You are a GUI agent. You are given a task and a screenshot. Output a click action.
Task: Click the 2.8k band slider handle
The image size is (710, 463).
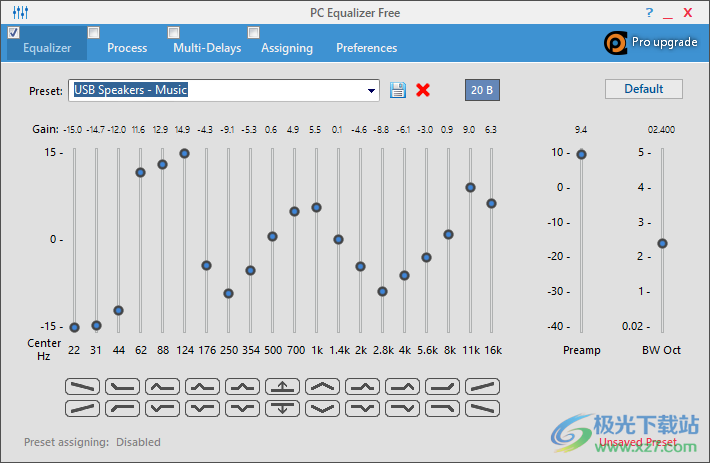click(382, 291)
